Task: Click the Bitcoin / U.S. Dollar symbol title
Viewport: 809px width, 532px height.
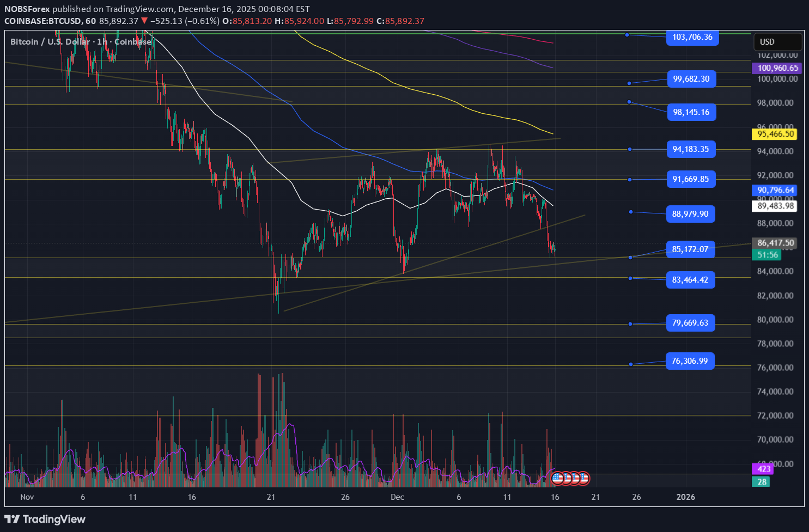Action: coord(49,41)
